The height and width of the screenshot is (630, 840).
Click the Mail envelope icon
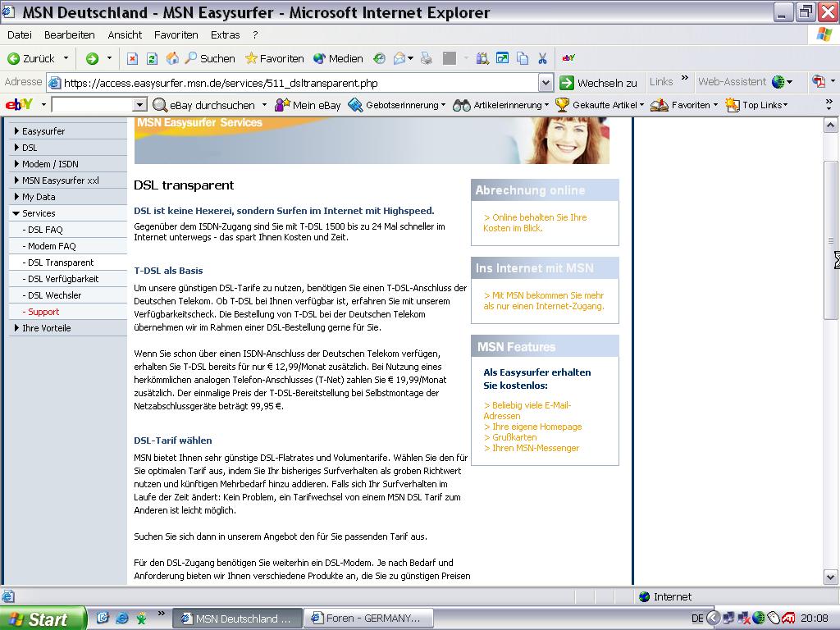click(x=399, y=58)
